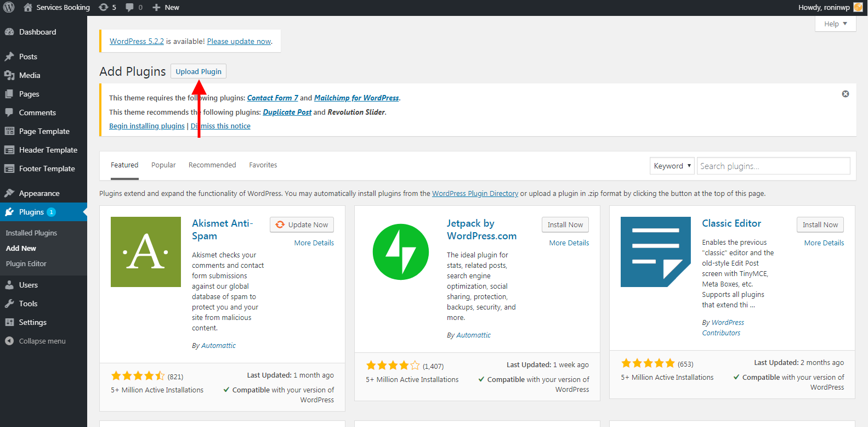
Task: Click the "Revolution Slider" text in notice
Action: tap(356, 112)
